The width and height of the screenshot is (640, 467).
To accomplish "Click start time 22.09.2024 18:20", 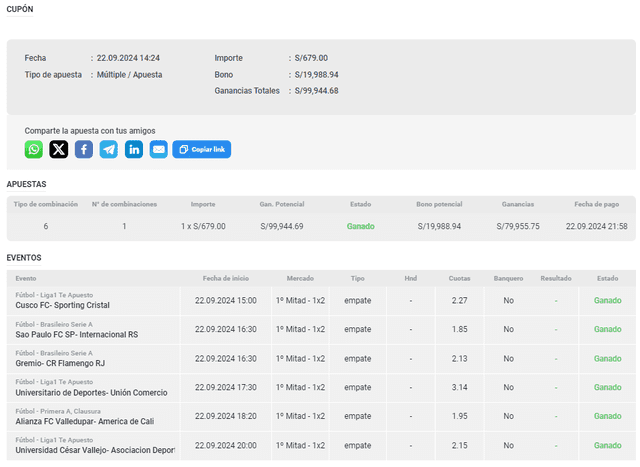I will coord(226,416).
